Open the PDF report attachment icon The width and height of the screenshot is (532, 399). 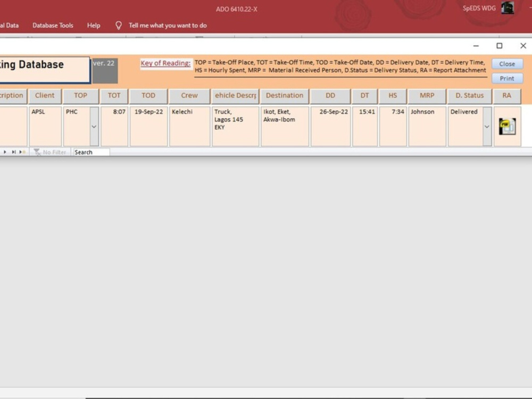click(507, 127)
